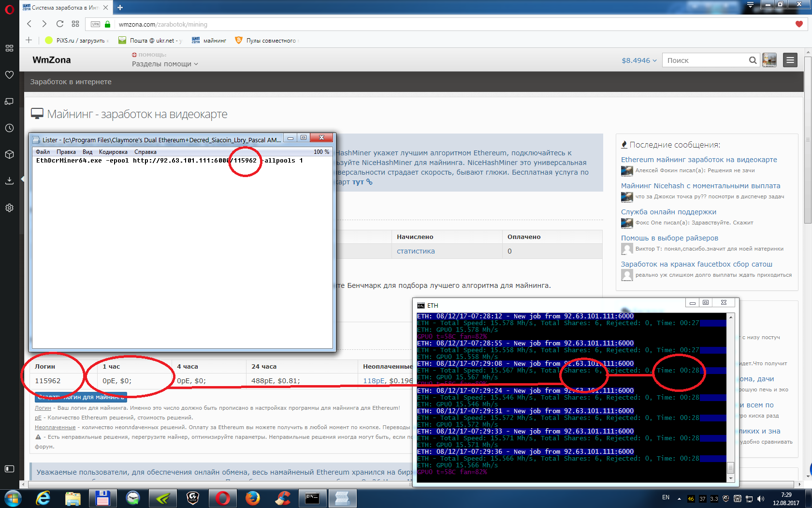Open the Файл menu in Lister
Viewport: 812px width, 508px height.
43,152
